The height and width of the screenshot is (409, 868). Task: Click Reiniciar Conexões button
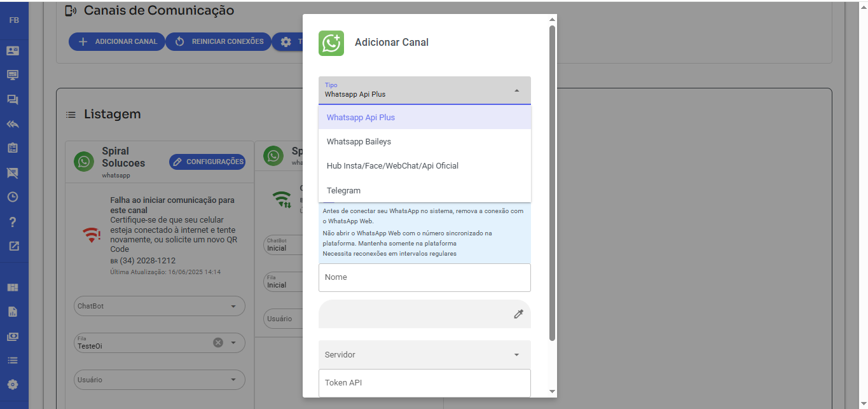click(219, 41)
